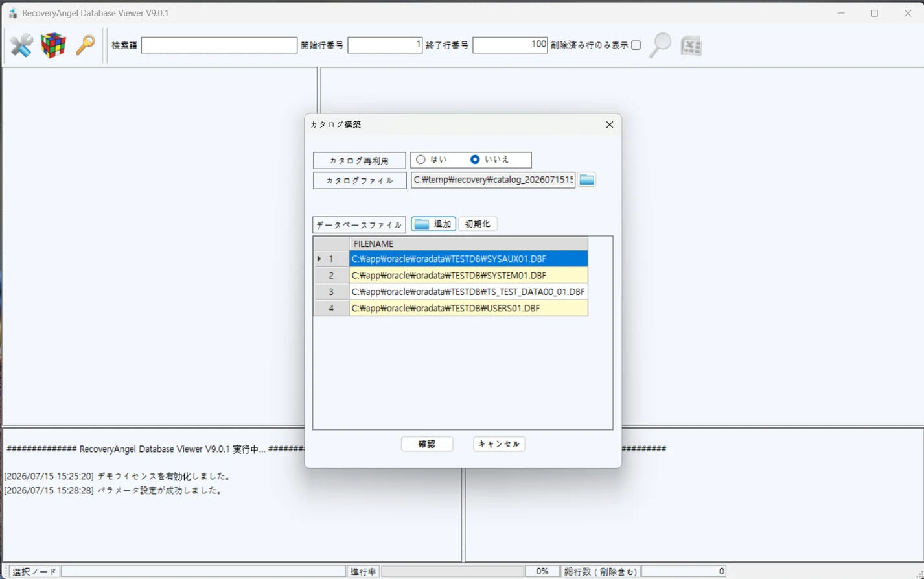Browse for catalog file with folder icon
Viewport: 924px width, 579px height.
[587, 180]
